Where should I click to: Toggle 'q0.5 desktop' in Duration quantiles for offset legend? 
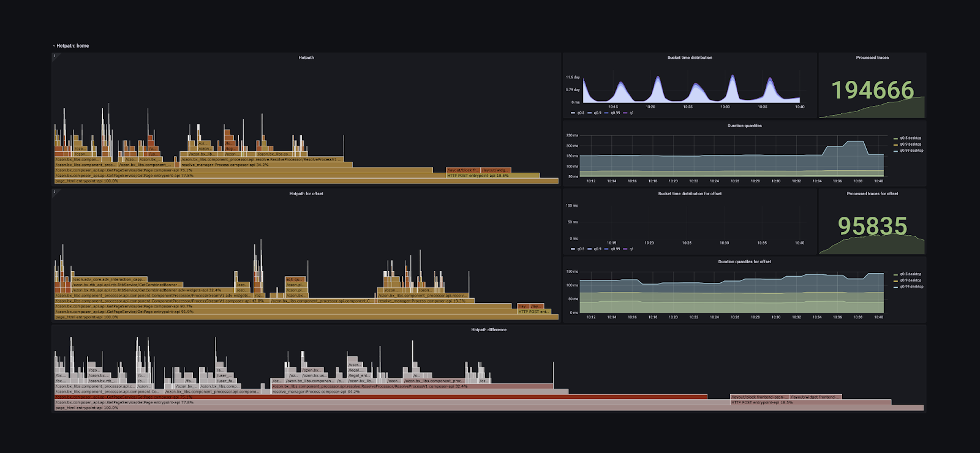908,274
